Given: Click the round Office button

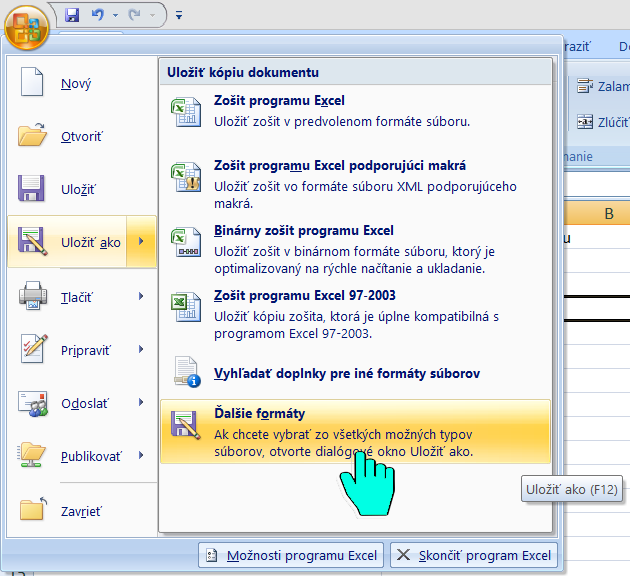Looking at the screenshot, I should 27,27.
